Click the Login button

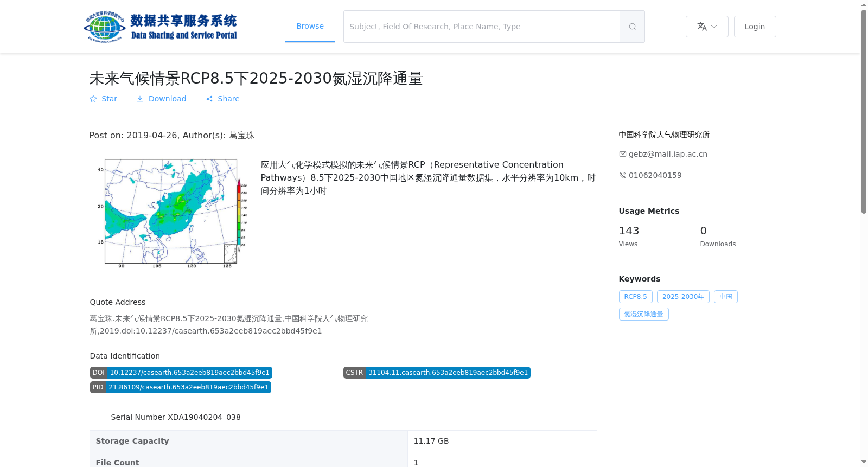pos(755,27)
